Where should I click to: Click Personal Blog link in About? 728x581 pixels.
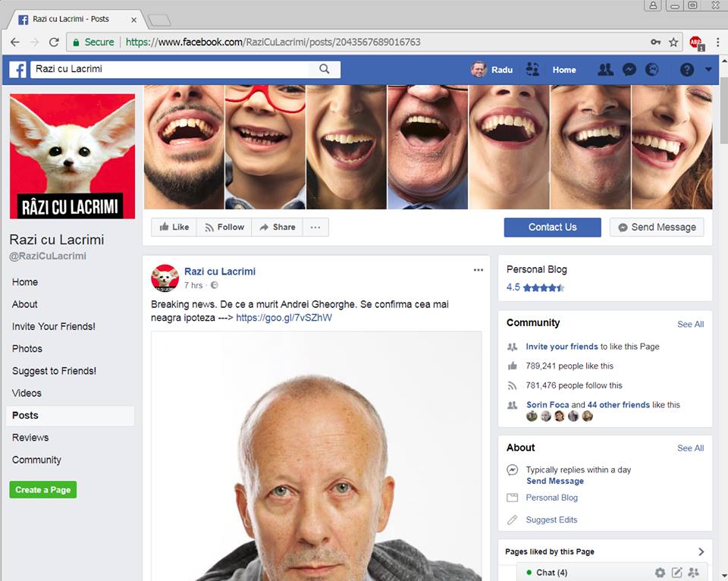pyautogui.click(x=551, y=498)
